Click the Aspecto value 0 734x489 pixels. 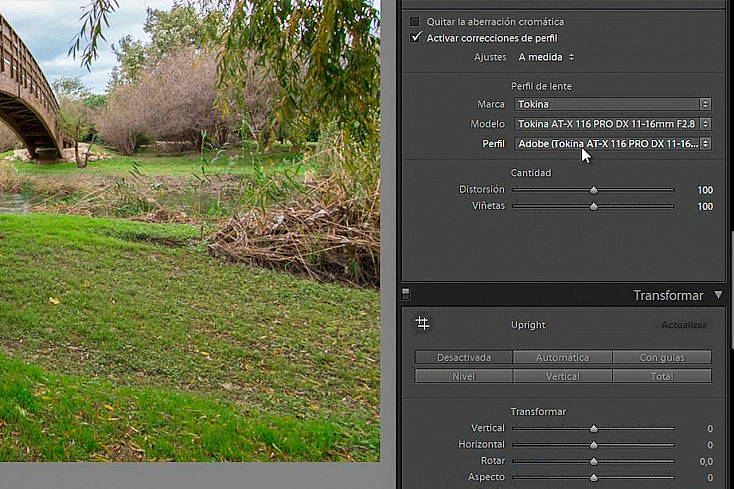click(710, 478)
